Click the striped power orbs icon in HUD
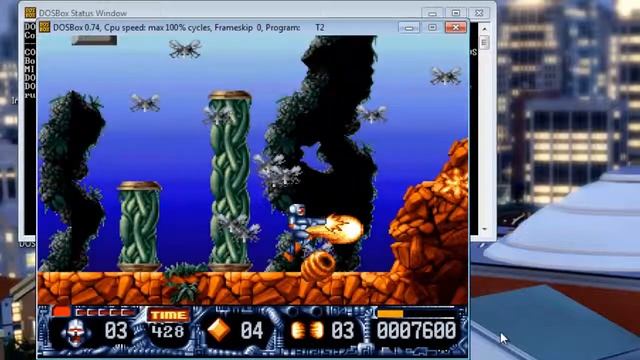This screenshot has width=640, height=360. 307,331
